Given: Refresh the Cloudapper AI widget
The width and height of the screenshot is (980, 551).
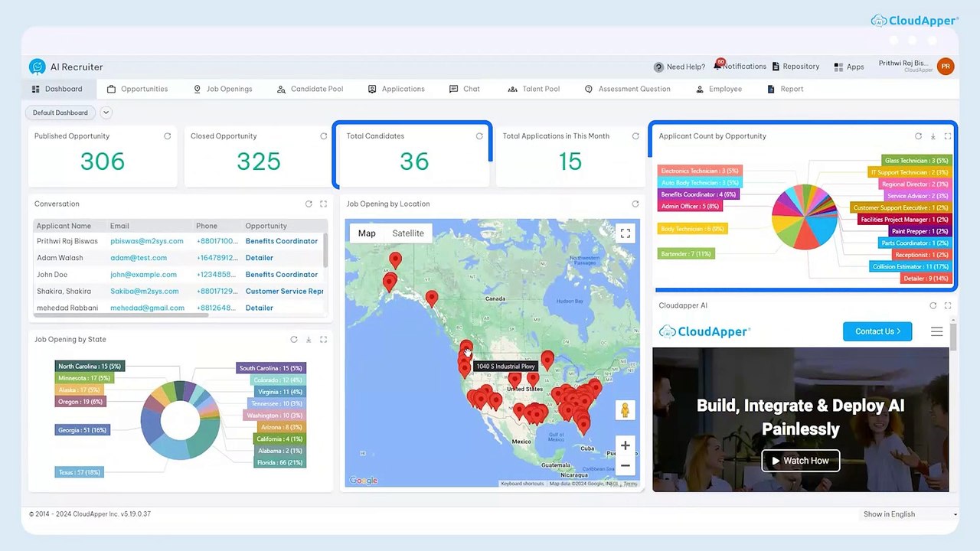Looking at the screenshot, I should pos(933,305).
